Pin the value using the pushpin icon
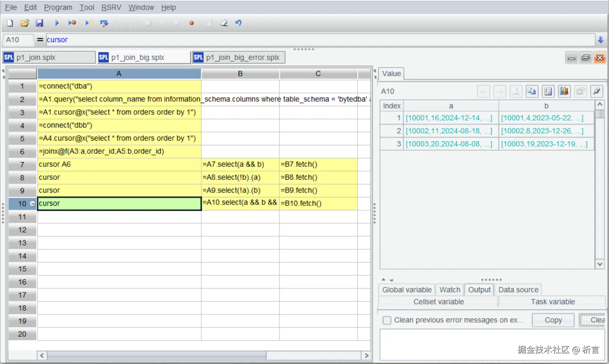The image size is (609, 364). pos(596,91)
